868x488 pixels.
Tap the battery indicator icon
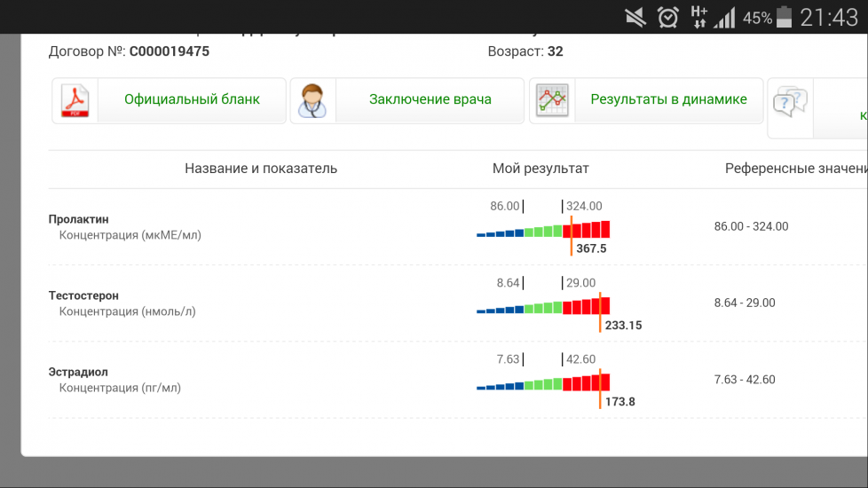tap(785, 17)
